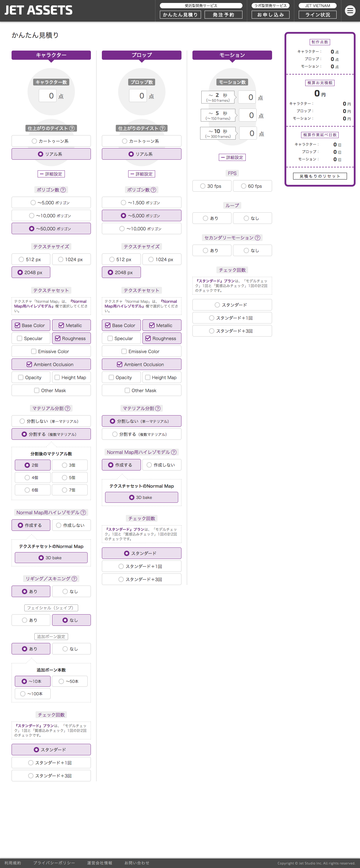Click the JET ASSETS logo
Screen dimensions: 360x868
(x=38, y=10)
